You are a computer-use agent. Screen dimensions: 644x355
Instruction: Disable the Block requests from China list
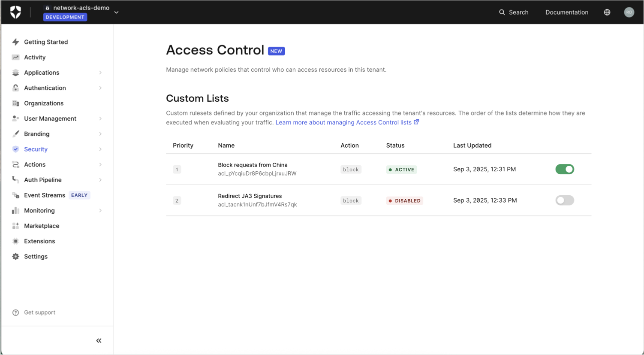point(564,169)
